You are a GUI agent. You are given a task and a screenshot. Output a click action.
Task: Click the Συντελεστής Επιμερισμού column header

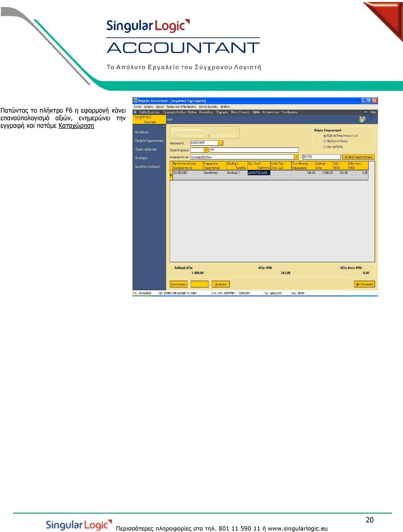point(304,166)
